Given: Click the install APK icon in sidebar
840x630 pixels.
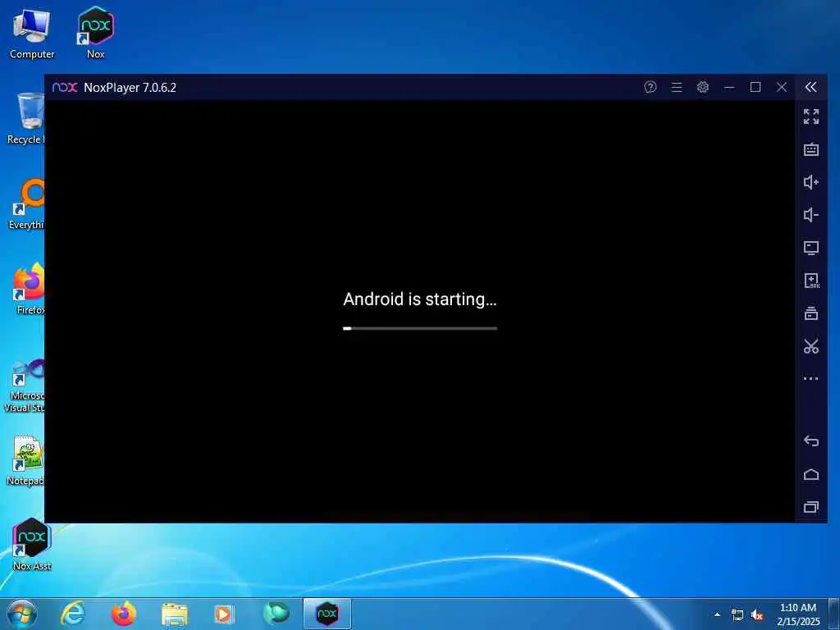Looking at the screenshot, I should coord(811,281).
